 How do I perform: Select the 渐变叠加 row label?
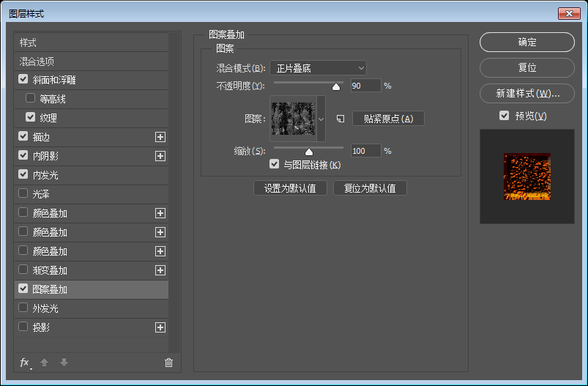50,270
